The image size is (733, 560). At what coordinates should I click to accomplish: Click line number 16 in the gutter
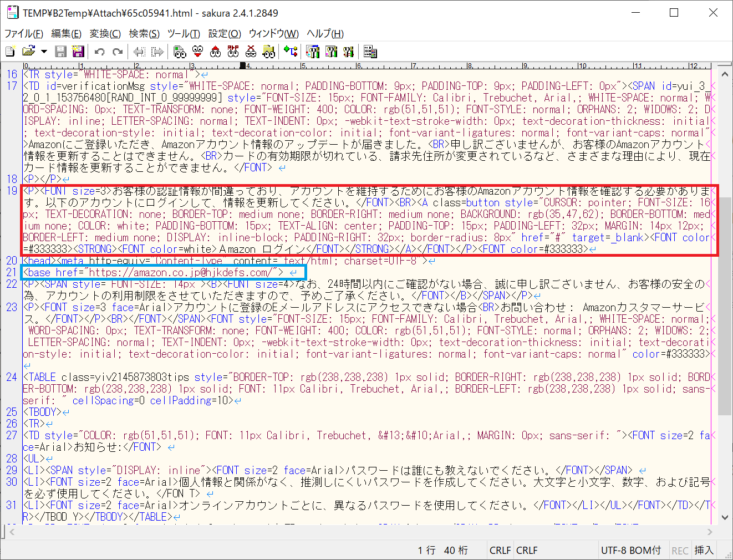click(12, 74)
